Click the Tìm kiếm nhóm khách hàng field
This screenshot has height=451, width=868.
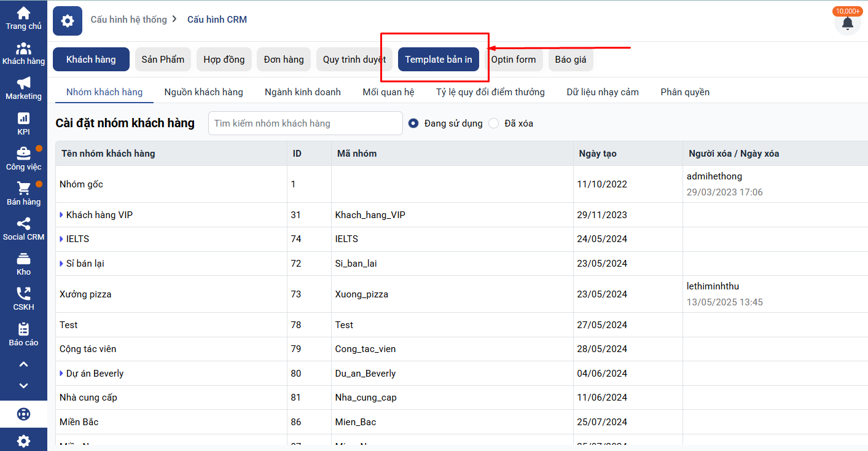(x=305, y=124)
